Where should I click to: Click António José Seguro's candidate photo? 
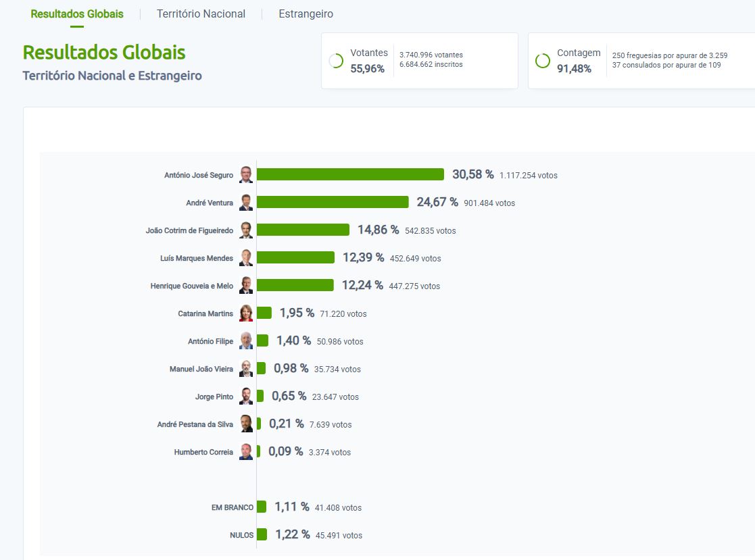(x=246, y=175)
